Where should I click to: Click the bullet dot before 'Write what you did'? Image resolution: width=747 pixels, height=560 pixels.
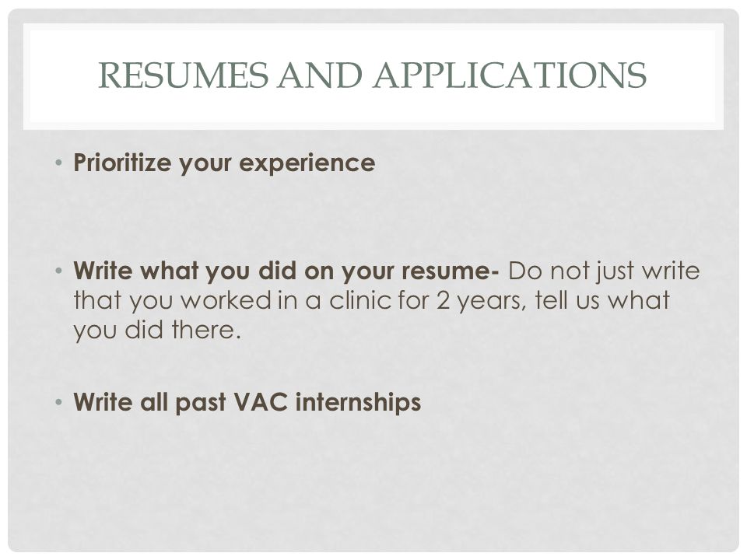[58, 271]
